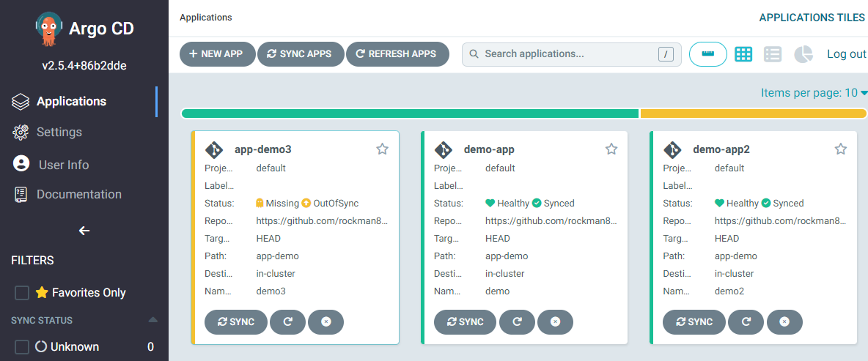Collapse the Sync Status filter section
Screen dimensions: 868x361
[152, 320]
